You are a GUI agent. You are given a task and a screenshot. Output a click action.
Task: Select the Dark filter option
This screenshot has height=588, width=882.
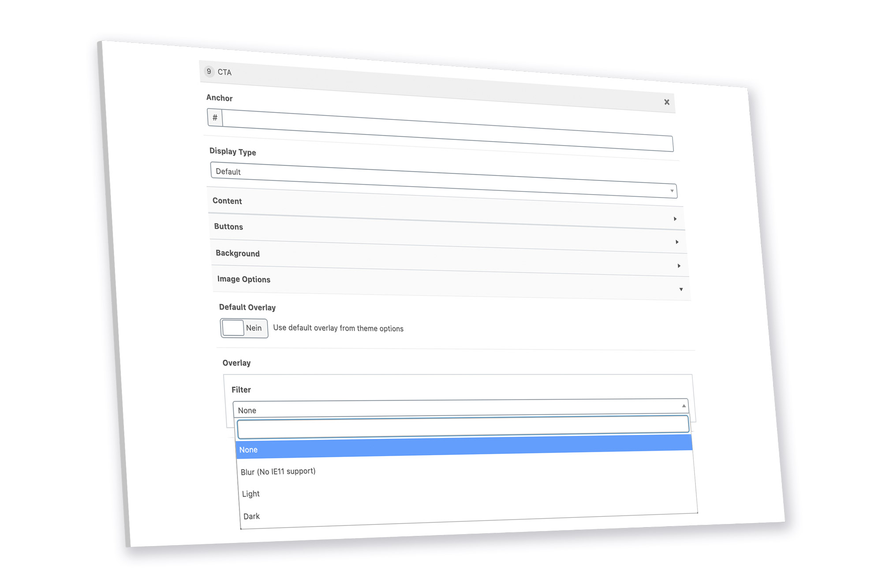pyautogui.click(x=251, y=516)
